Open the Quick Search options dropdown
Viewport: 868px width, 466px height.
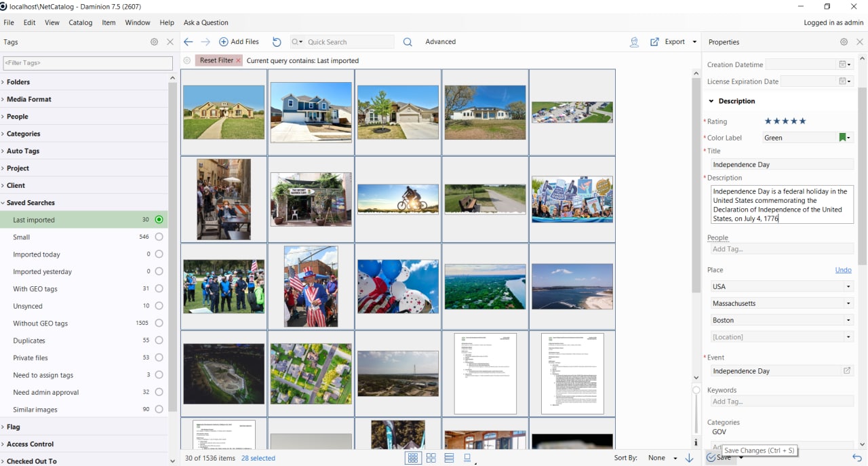point(298,42)
